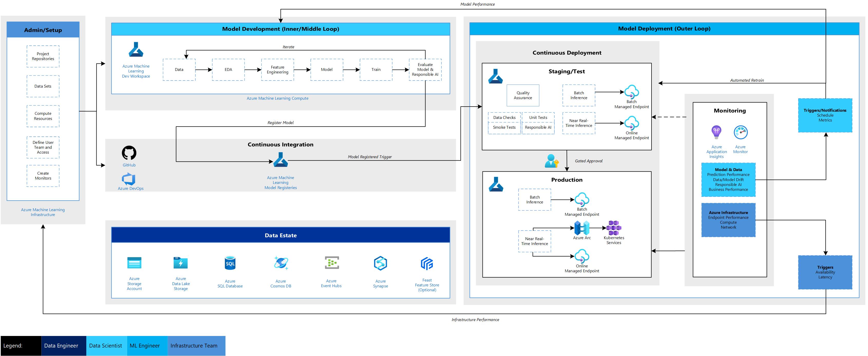Click the Feature Engineering step box

[x=277, y=70]
